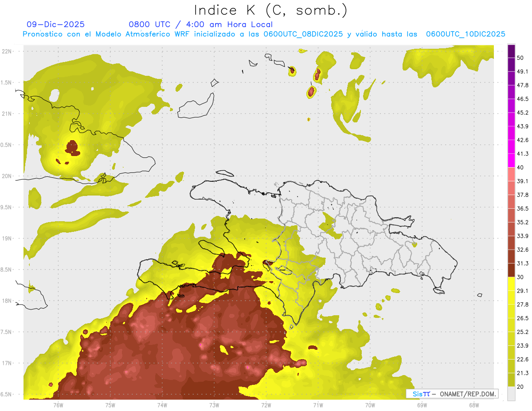Select the legend value "33.9"

click(523, 236)
